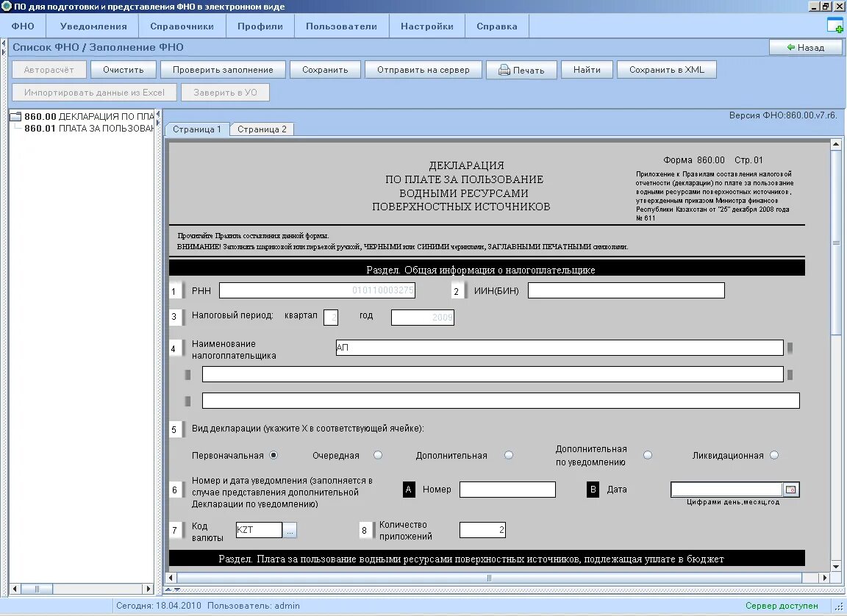
Task: Click Отправить на сервер
Action: (x=423, y=69)
